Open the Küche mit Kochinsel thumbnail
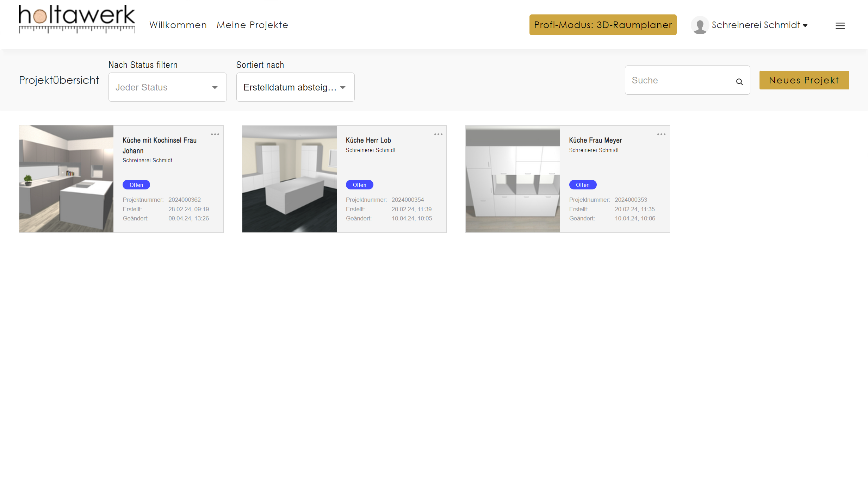Viewport: 868px width, 488px height. [x=66, y=179]
